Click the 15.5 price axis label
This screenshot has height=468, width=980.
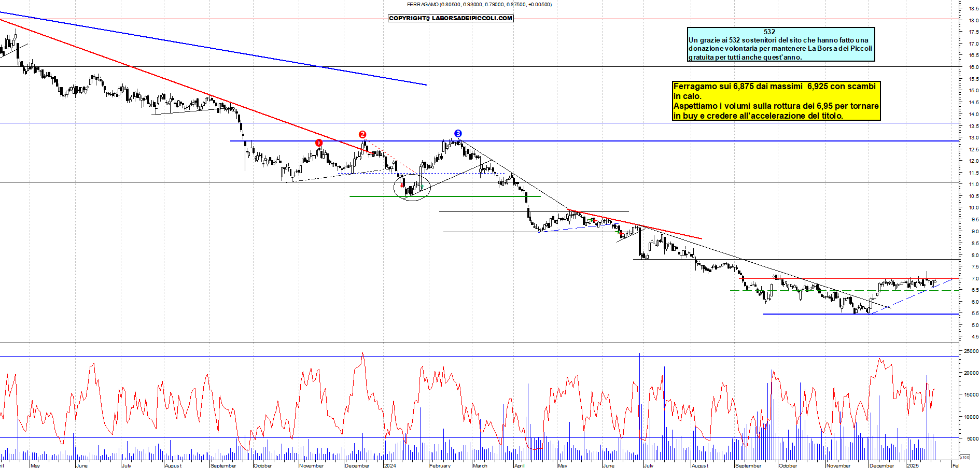[x=973, y=79]
